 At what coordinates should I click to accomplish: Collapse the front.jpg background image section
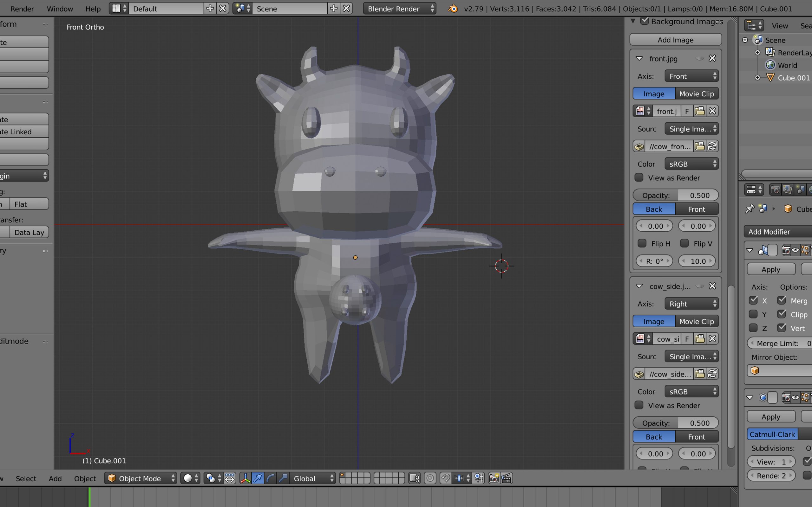click(x=639, y=59)
